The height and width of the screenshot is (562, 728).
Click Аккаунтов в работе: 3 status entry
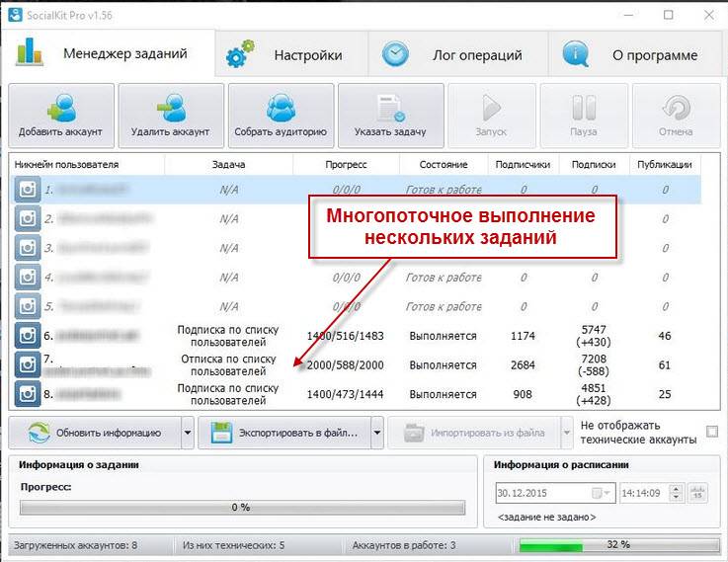403,545
